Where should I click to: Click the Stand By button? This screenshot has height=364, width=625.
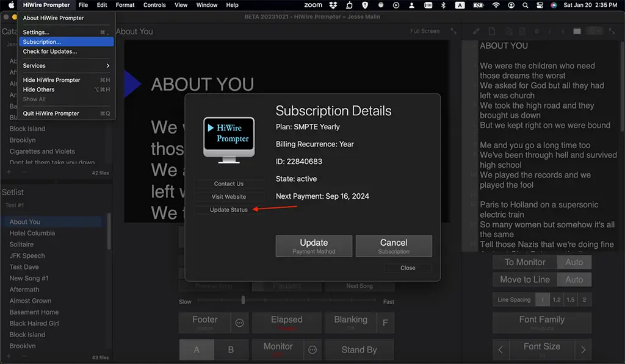point(359,349)
